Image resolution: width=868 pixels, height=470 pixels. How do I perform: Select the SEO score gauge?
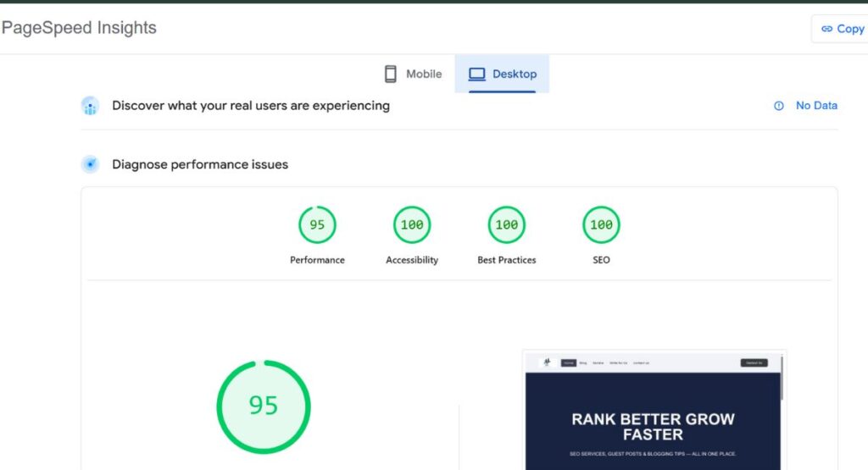601,225
